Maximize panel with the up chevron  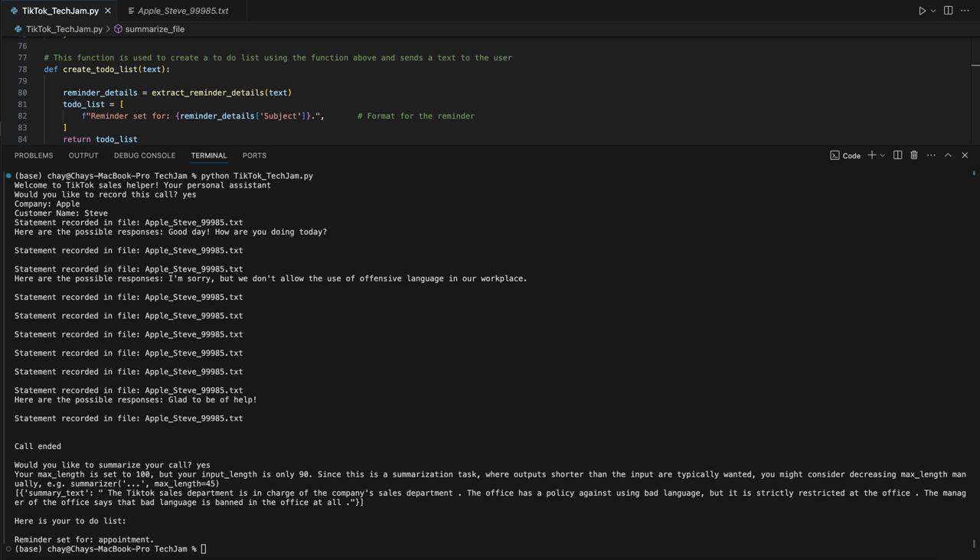click(x=948, y=155)
